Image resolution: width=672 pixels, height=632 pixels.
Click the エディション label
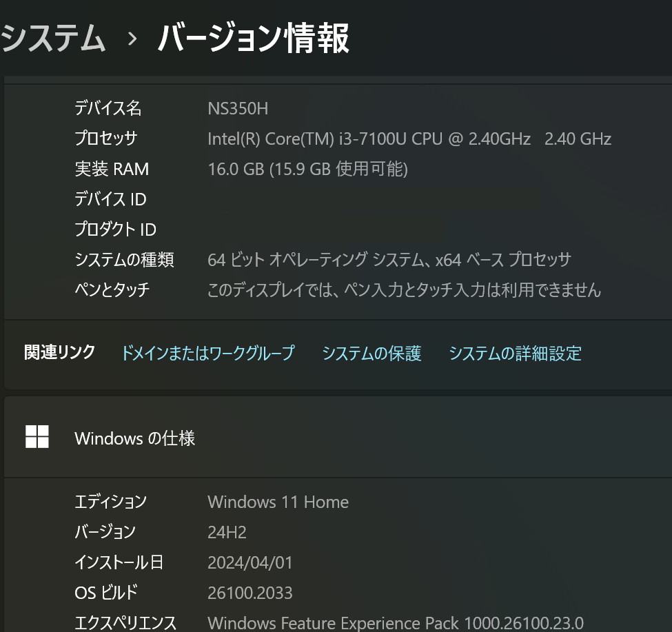pos(110,501)
